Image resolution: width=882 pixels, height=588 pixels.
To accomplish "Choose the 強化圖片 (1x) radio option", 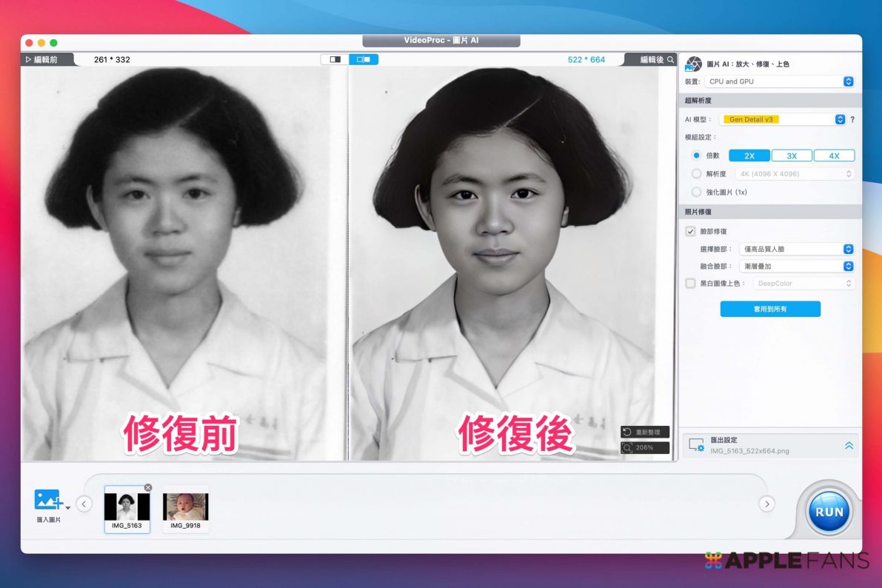I will pyautogui.click(x=696, y=192).
